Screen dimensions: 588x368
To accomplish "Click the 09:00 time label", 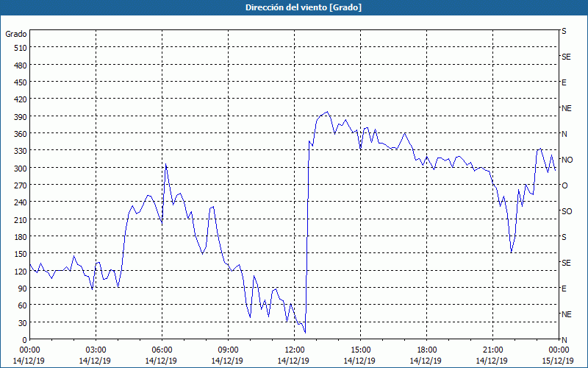I will (228, 350).
